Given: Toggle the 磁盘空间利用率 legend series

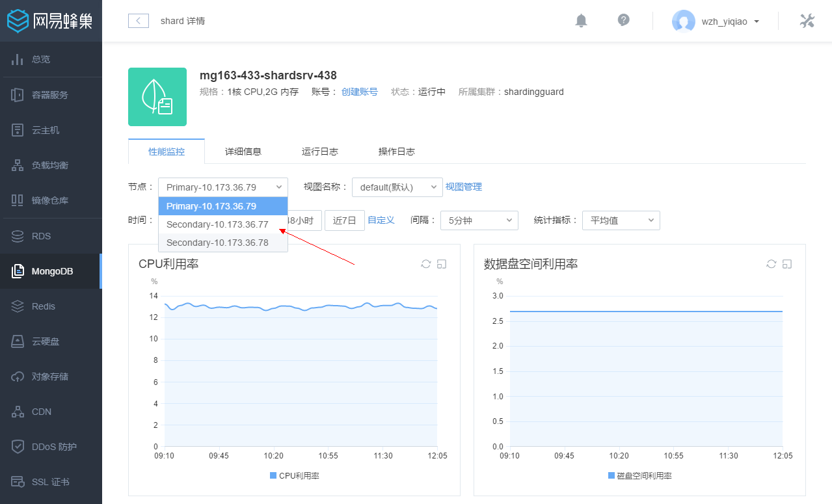Looking at the screenshot, I should [x=639, y=476].
